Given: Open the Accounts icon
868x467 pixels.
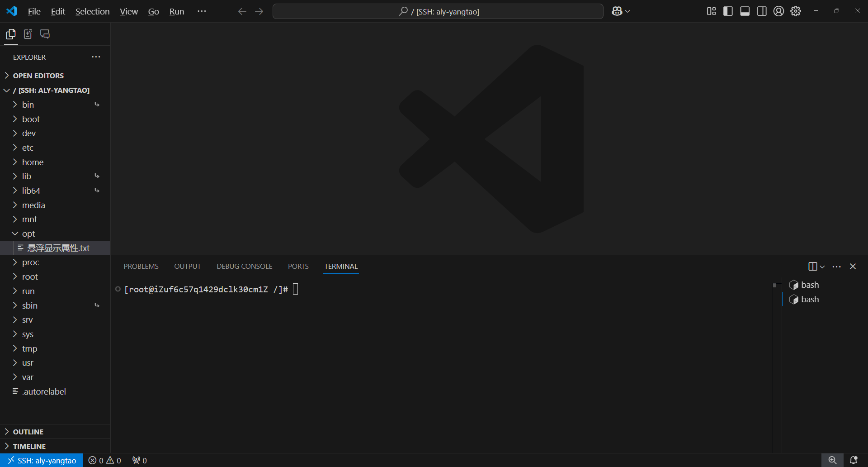Looking at the screenshot, I should tap(778, 11).
